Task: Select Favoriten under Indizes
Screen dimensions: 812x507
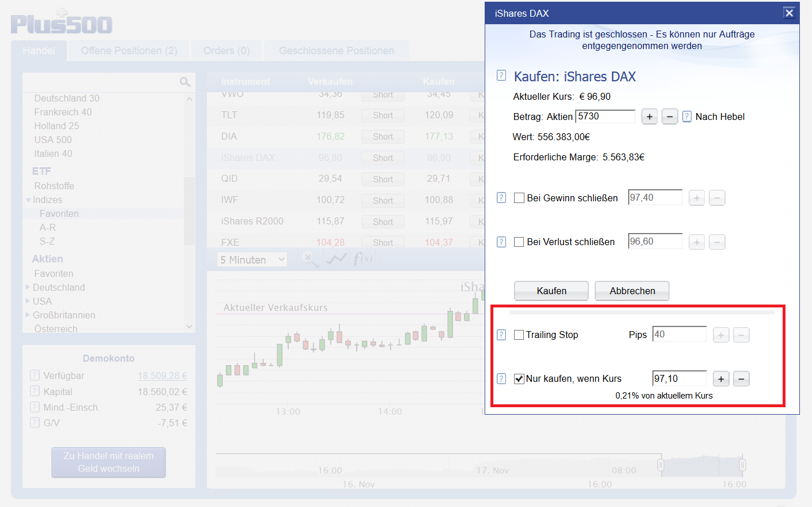Action: coord(59,213)
